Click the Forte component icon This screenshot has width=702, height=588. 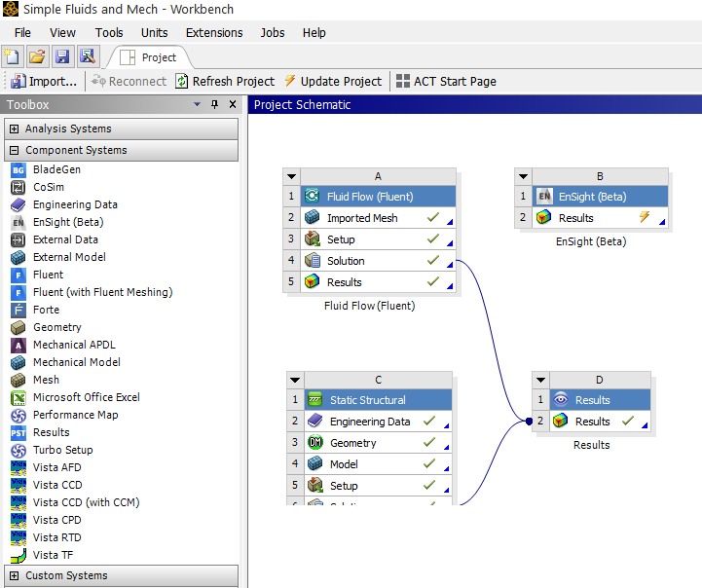point(18,310)
